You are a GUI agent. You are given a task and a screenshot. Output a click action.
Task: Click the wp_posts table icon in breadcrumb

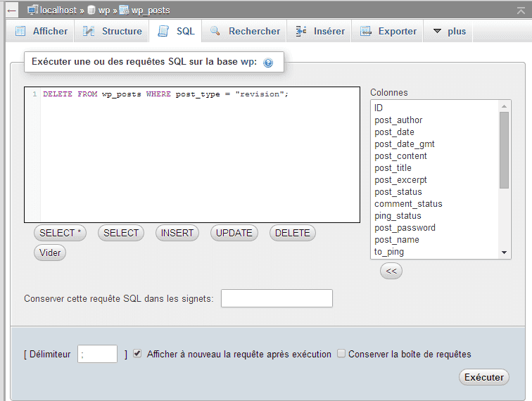[124, 11]
